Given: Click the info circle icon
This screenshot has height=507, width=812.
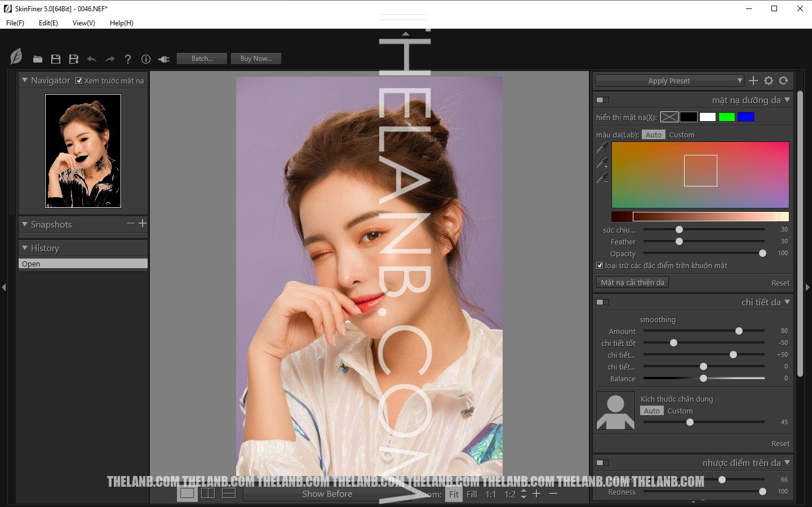Looking at the screenshot, I should [146, 59].
